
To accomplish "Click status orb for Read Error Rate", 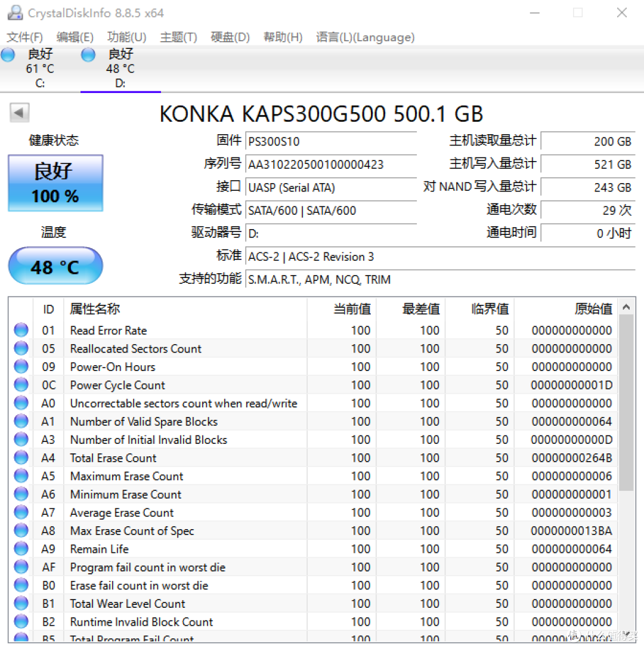I will pos(21,330).
